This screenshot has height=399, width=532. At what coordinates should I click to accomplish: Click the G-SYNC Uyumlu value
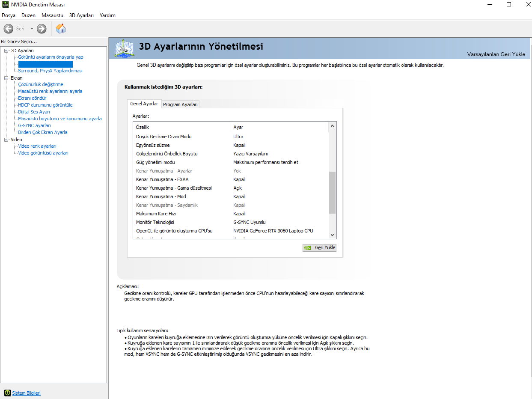pos(250,222)
